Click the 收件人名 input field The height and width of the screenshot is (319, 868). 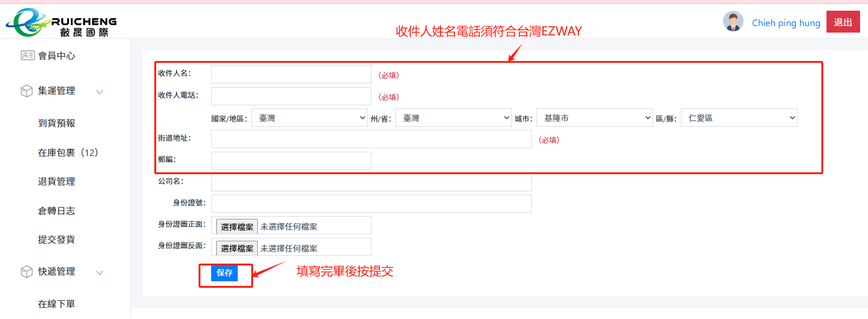coord(291,75)
